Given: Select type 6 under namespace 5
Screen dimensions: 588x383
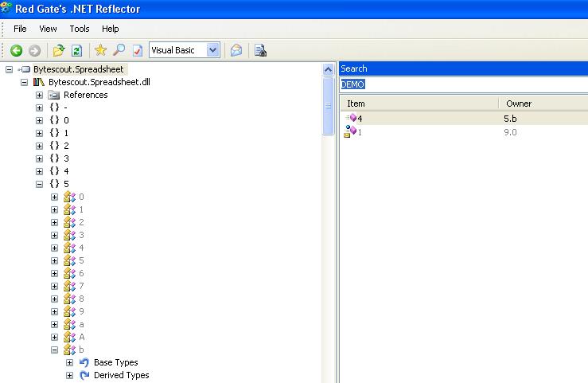Looking at the screenshot, I should pyautogui.click(x=81, y=273).
